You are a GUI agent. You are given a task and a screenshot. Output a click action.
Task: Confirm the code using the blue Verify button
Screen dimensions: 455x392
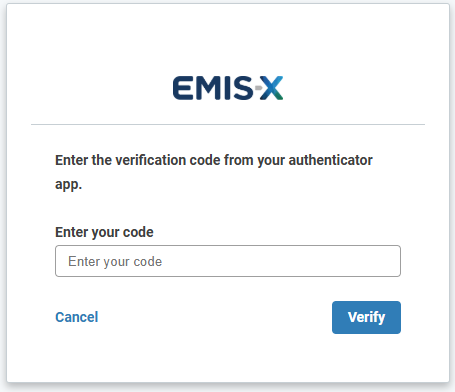(x=366, y=317)
